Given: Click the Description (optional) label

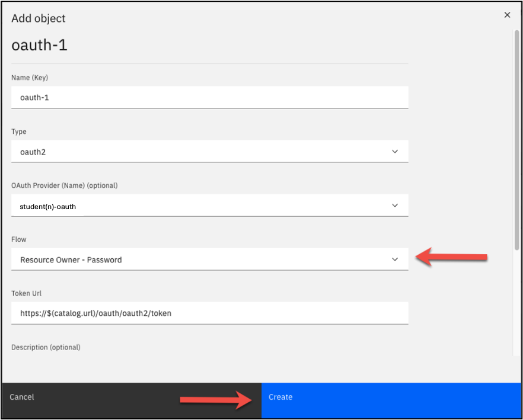Looking at the screenshot, I should [46, 347].
